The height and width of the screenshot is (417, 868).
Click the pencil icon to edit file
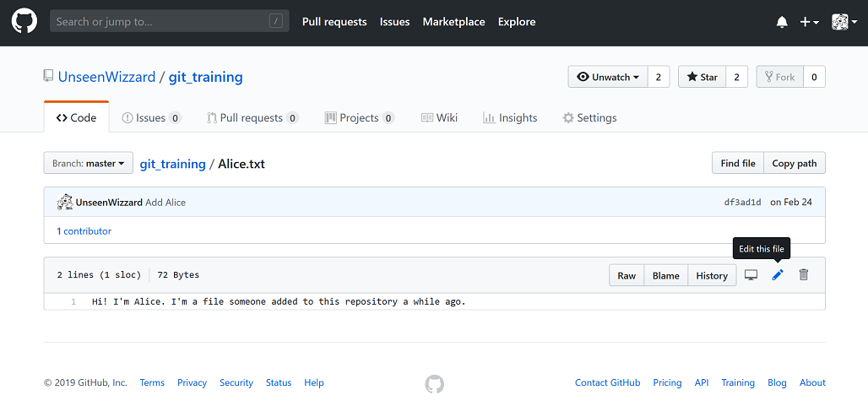(778, 275)
